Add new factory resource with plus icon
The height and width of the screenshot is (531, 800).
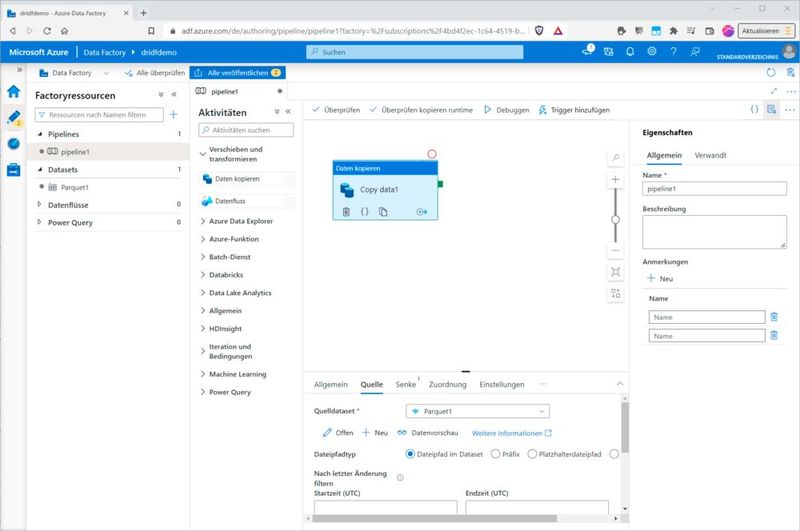tap(173, 114)
